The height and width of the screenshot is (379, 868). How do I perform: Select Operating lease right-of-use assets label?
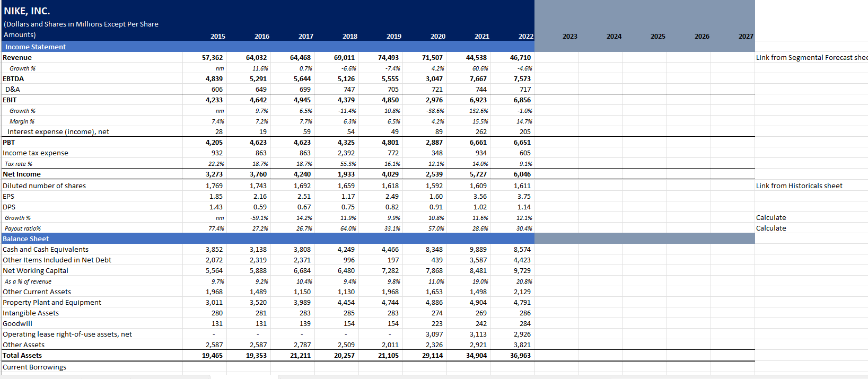[x=67, y=334]
